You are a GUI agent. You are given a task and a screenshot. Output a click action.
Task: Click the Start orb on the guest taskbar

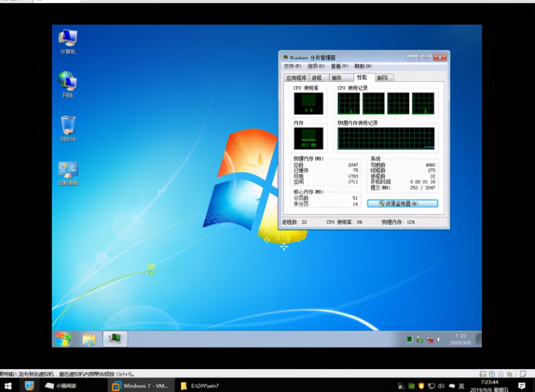[63, 339]
